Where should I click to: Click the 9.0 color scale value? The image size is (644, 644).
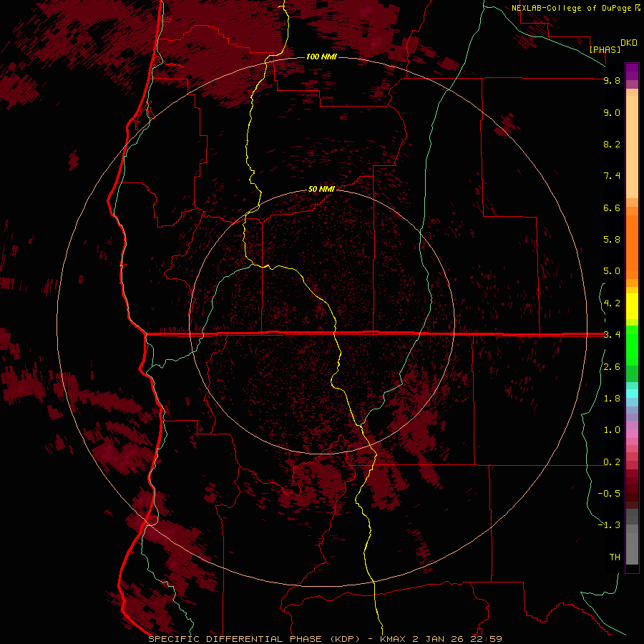point(612,112)
